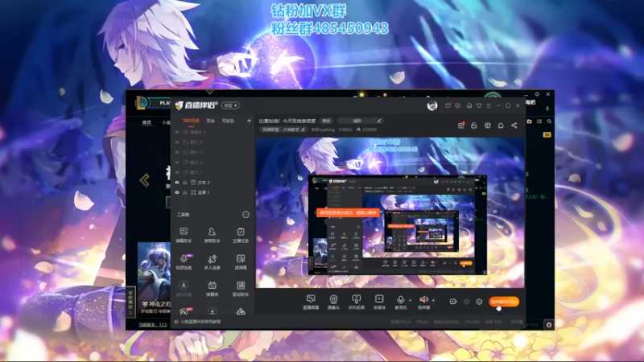This screenshot has width=644, height=362.
Task: Add a 摄像头 camera source
Action: click(x=333, y=302)
